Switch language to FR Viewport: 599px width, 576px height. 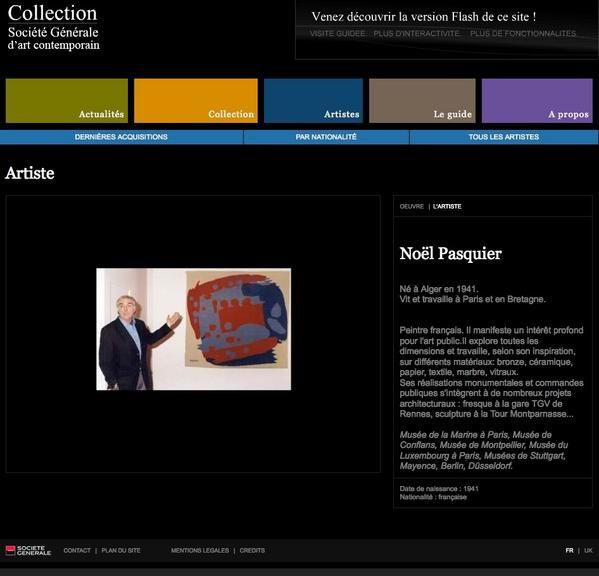(569, 550)
